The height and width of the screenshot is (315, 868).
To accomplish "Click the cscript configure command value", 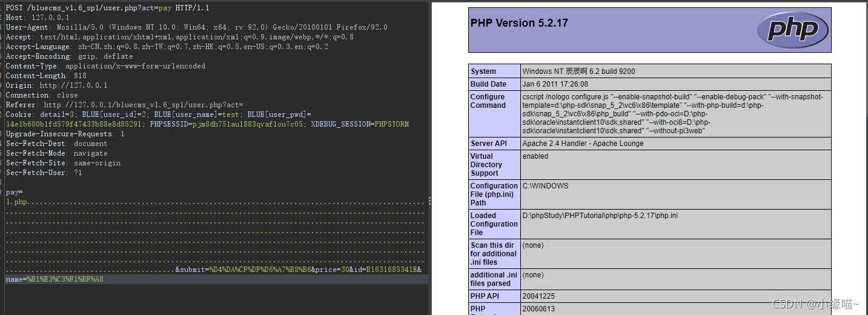I will click(x=675, y=114).
